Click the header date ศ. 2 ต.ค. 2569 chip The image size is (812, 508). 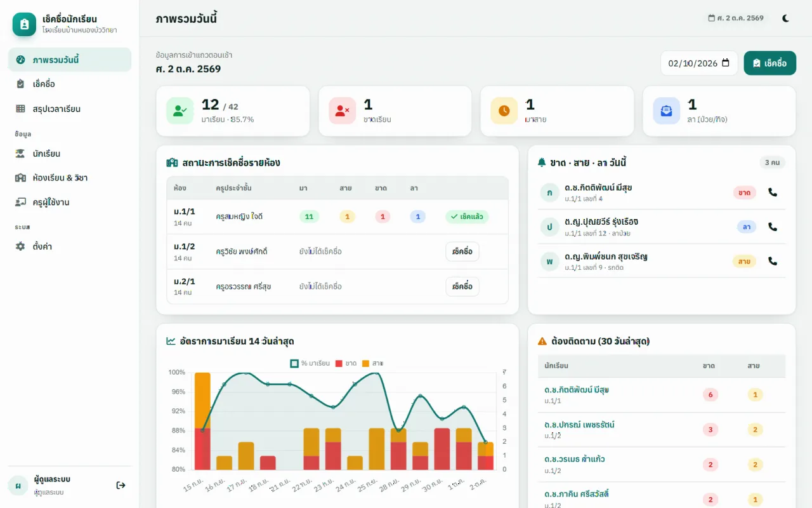click(736, 18)
